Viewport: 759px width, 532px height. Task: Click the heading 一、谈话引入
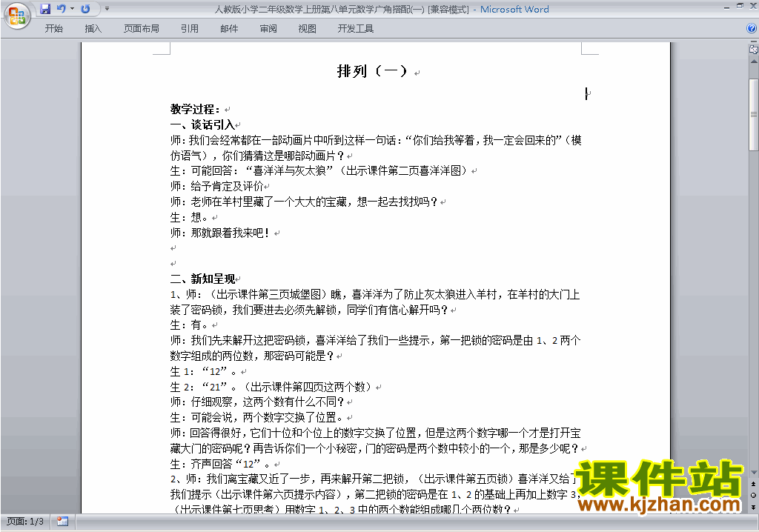[x=202, y=124]
